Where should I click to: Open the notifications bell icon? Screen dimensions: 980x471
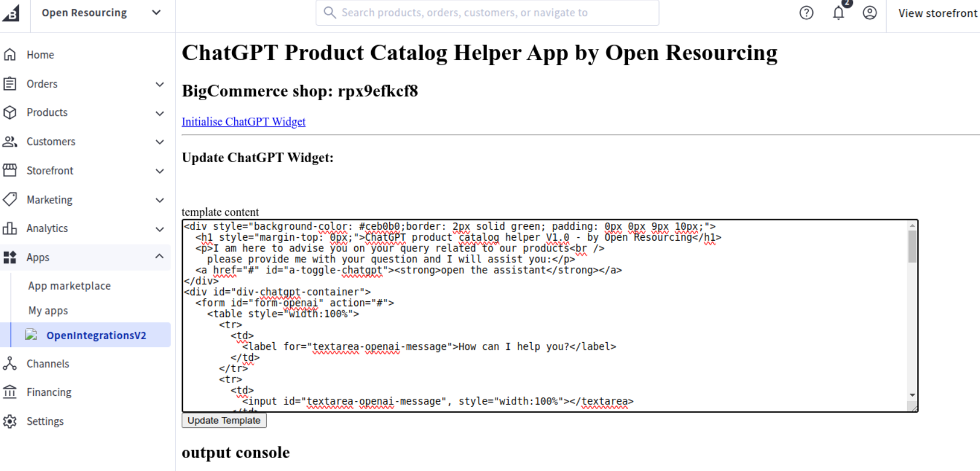click(x=838, y=13)
